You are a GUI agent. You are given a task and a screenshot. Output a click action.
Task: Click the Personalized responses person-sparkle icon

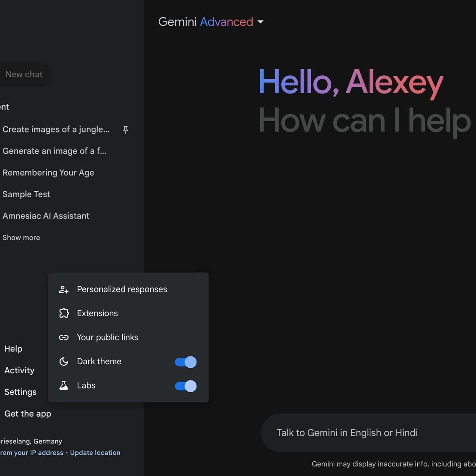point(64,290)
